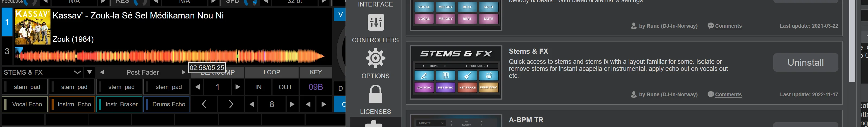Increase beatjump size right of 1
The height and width of the screenshot is (127, 868).
[x=237, y=87]
